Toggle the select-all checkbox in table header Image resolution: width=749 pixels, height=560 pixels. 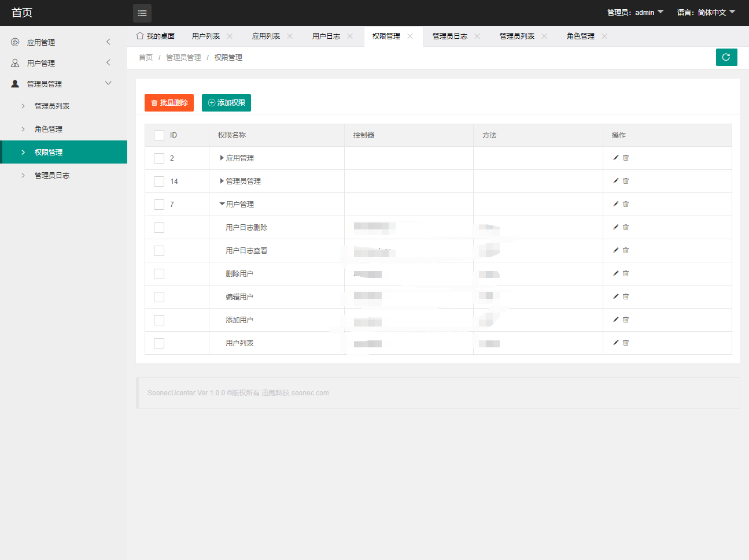(159, 135)
